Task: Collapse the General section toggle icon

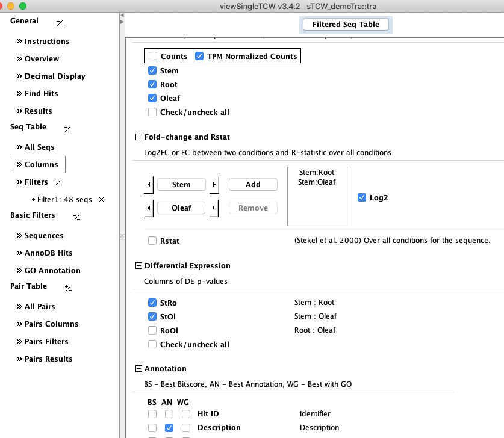Action: (60, 22)
